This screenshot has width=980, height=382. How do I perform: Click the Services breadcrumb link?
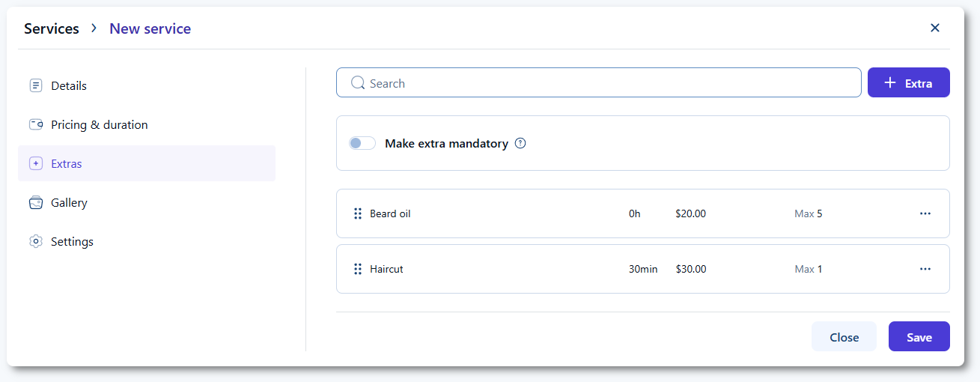52,28
